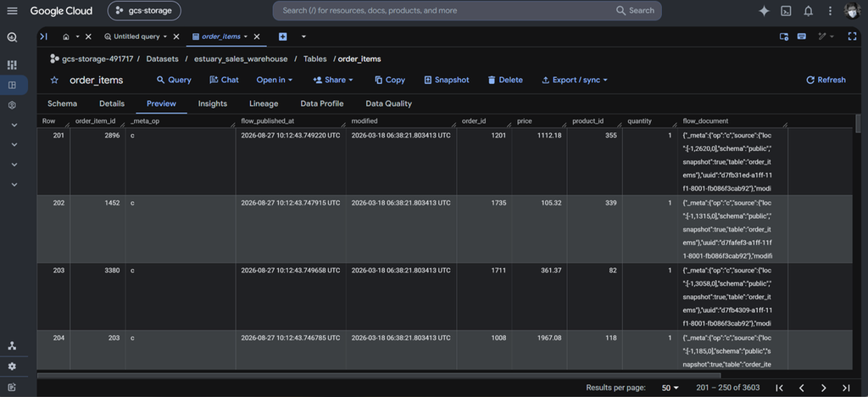Open the Share dropdown
The width and height of the screenshot is (868, 397).
coord(332,81)
